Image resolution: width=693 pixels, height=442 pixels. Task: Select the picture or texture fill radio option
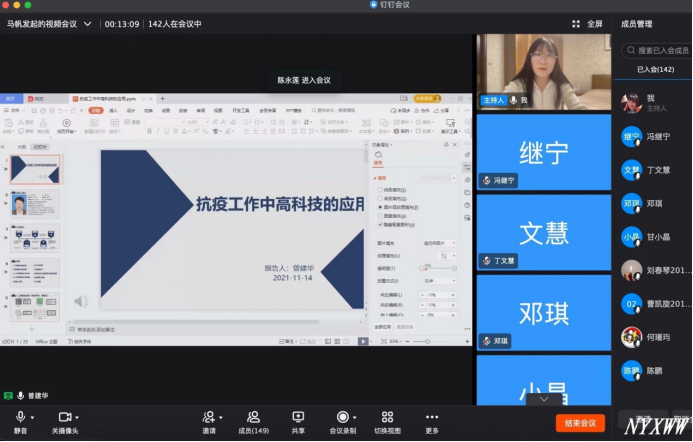[x=380, y=207]
